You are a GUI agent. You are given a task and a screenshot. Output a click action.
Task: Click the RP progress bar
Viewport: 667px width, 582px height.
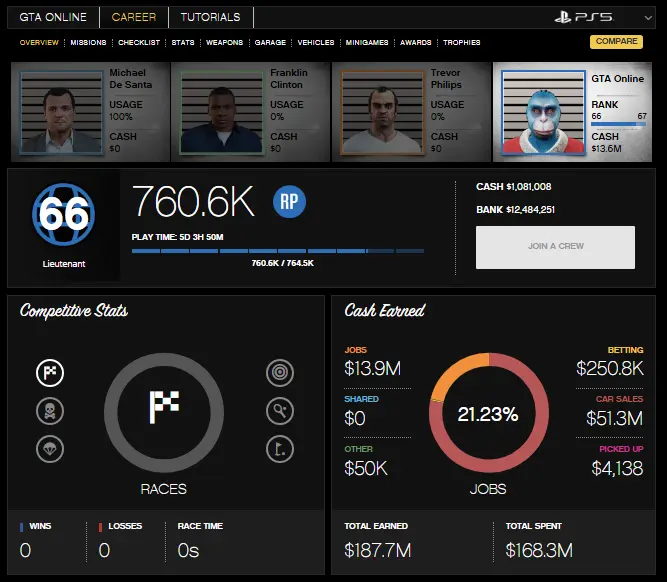click(278, 251)
